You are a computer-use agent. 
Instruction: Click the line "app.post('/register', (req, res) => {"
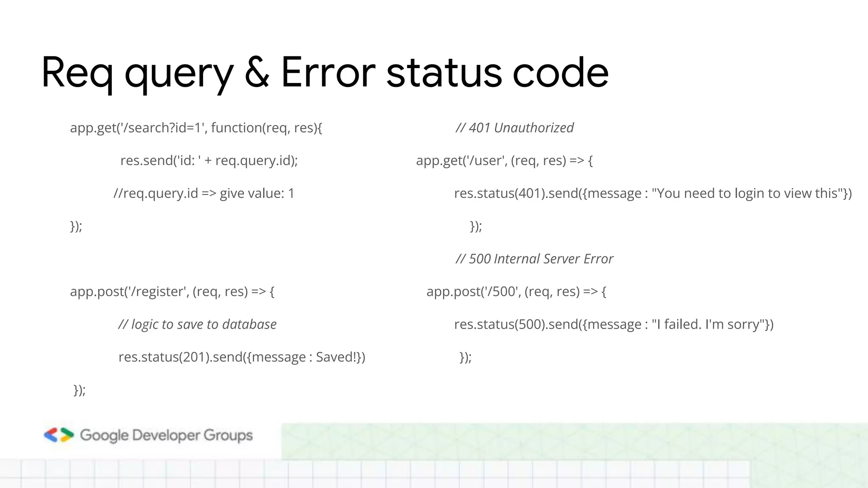coord(172,292)
